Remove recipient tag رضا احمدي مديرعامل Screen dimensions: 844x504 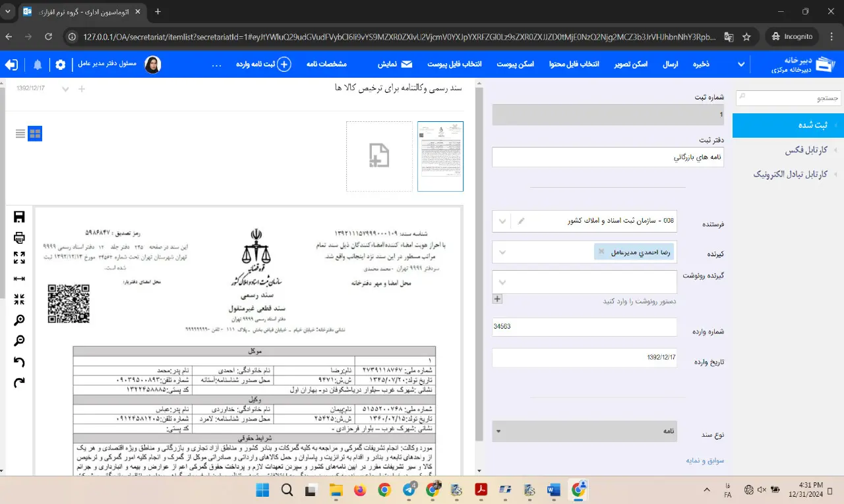click(601, 252)
